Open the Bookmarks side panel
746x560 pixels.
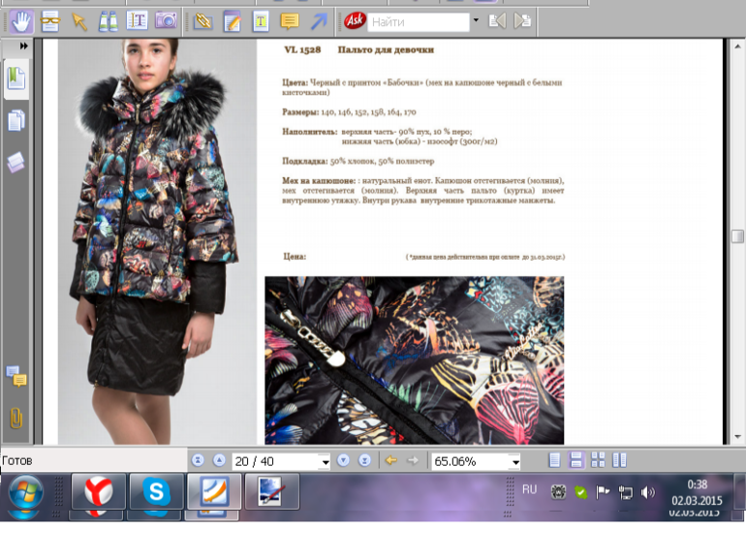point(16,78)
